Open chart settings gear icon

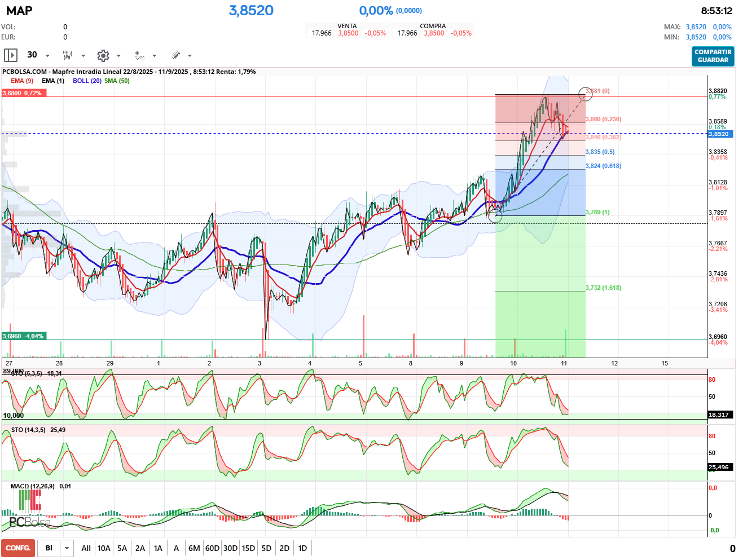(103, 55)
